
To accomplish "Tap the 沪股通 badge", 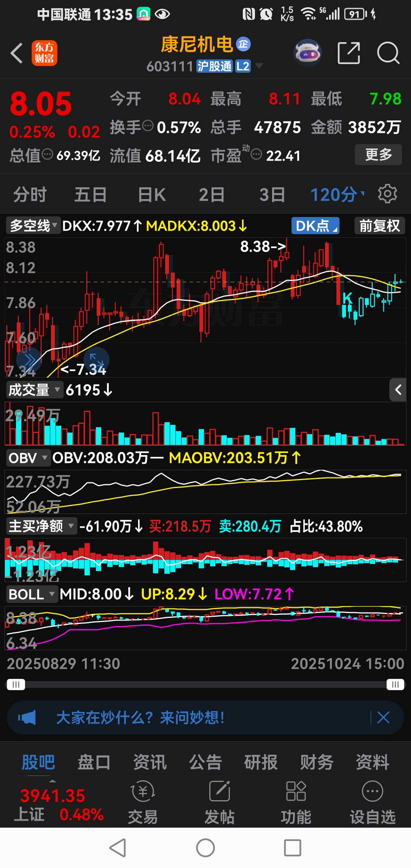I will [x=214, y=66].
